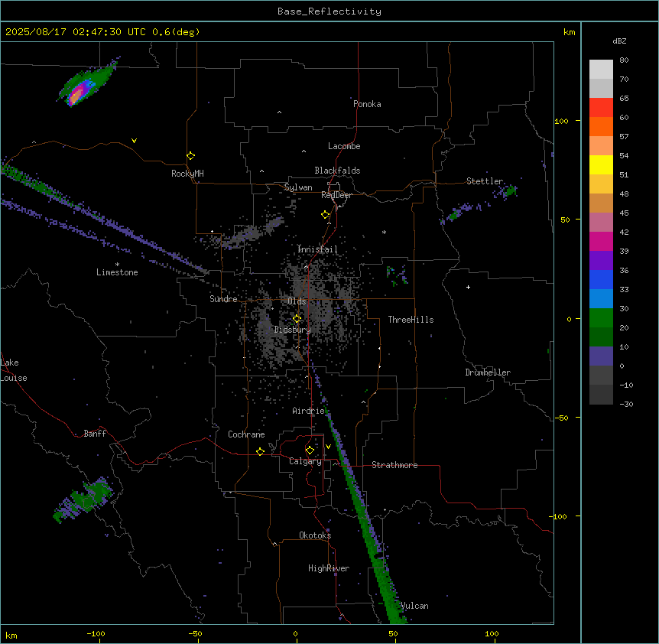Click the 0 tick label on bottom axis
Screen dimensions: 659x644
[295, 633]
